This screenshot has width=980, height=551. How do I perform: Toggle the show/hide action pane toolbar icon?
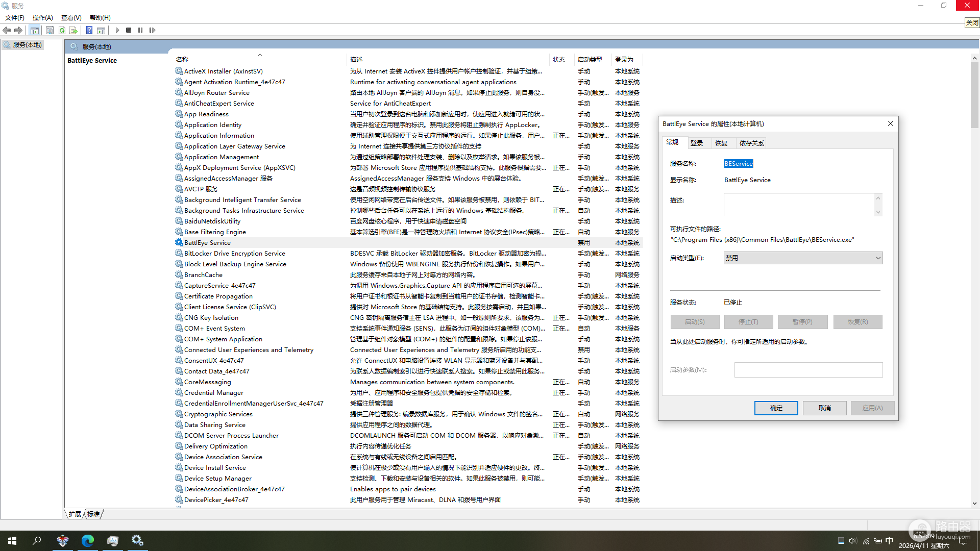(x=101, y=30)
